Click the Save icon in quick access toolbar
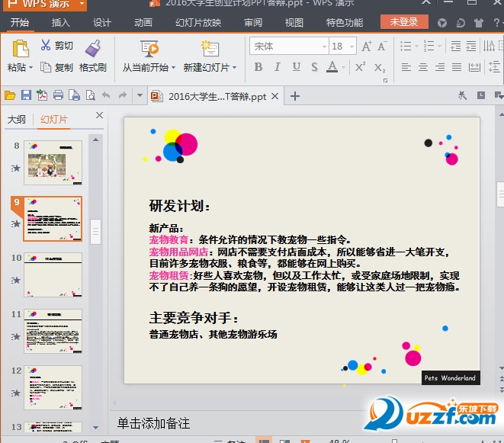Image resolution: width=504 pixels, height=443 pixels. 26,96
